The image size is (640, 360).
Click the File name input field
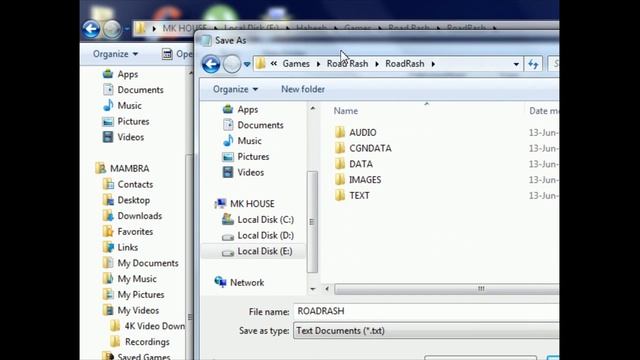426,311
